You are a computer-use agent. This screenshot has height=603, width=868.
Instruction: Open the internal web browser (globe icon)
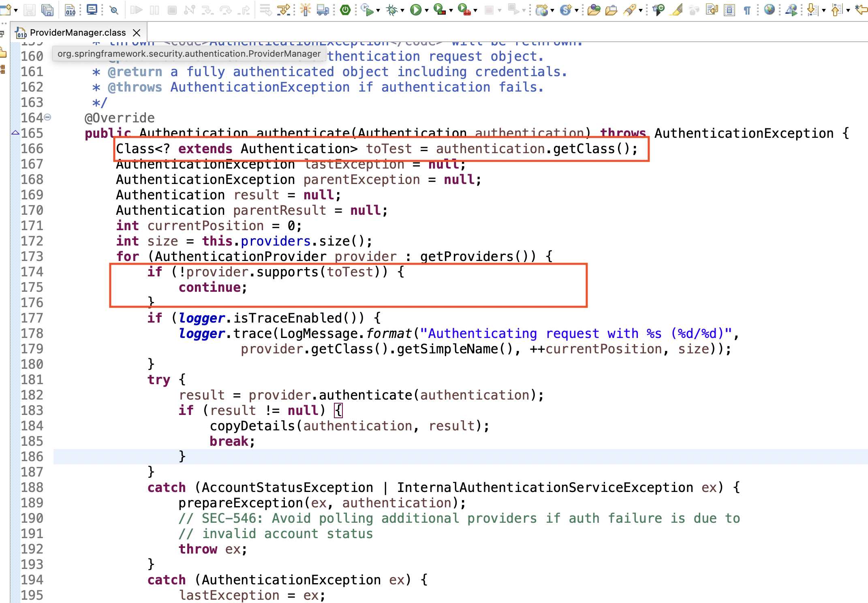click(x=769, y=11)
